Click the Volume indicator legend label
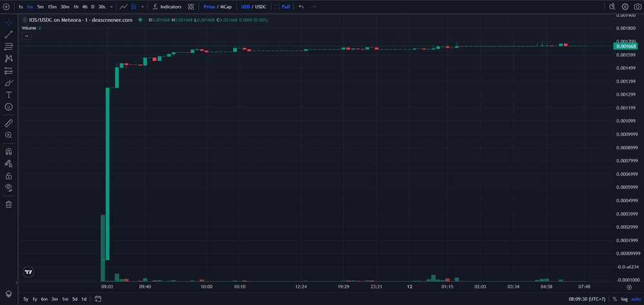 (x=29, y=28)
